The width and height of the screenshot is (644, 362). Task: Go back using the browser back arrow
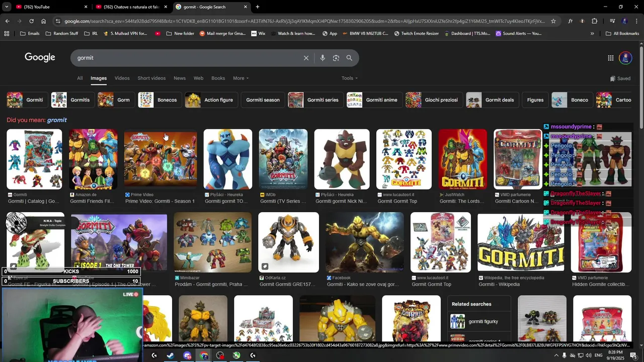coord(7,21)
